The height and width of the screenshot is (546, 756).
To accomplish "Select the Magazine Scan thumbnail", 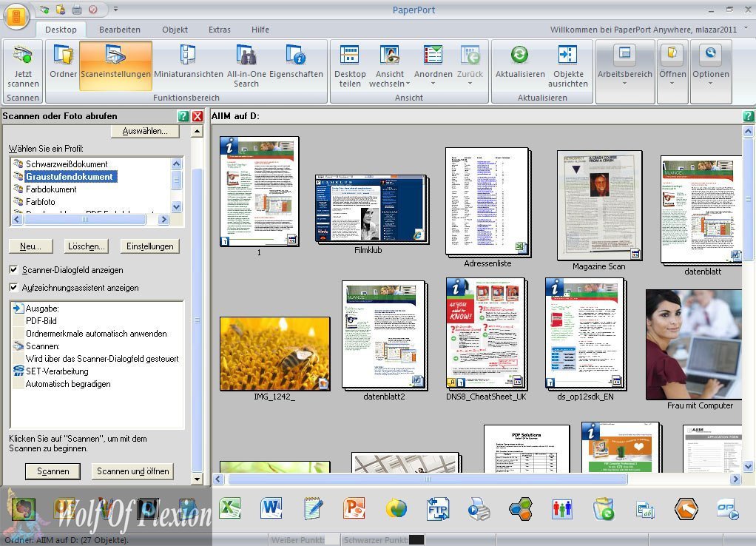I will point(599,205).
